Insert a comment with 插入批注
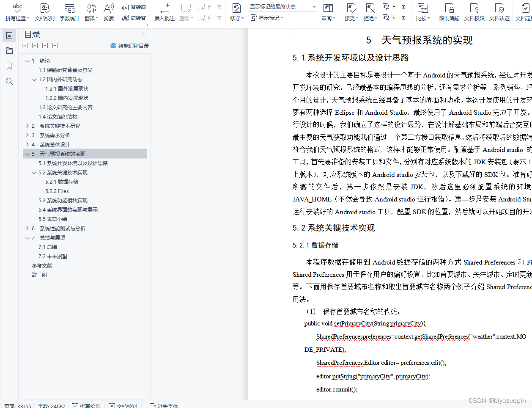 (x=165, y=12)
